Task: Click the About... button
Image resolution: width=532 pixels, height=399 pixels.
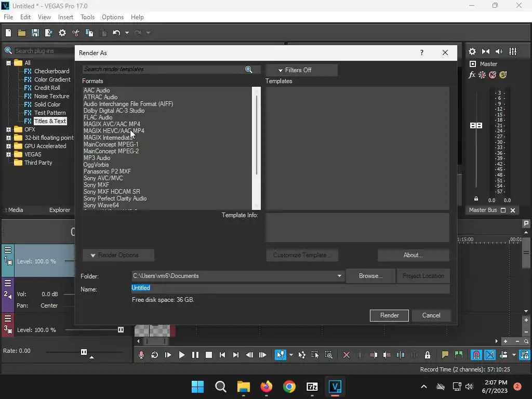Action: pos(413,255)
